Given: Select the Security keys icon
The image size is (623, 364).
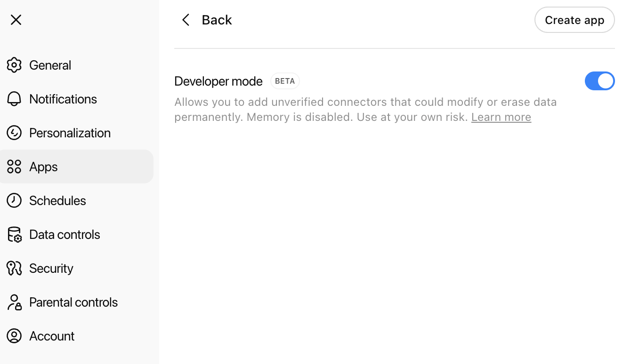Looking at the screenshot, I should tap(14, 268).
